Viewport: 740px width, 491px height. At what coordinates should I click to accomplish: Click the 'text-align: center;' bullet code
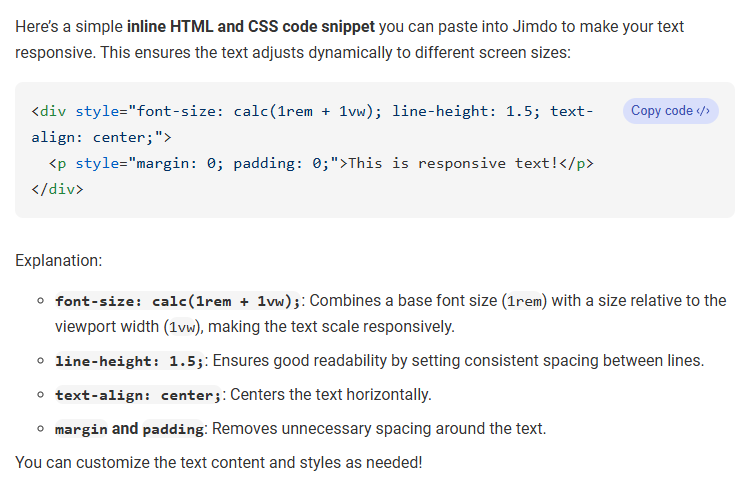pyautogui.click(x=138, y=395)
